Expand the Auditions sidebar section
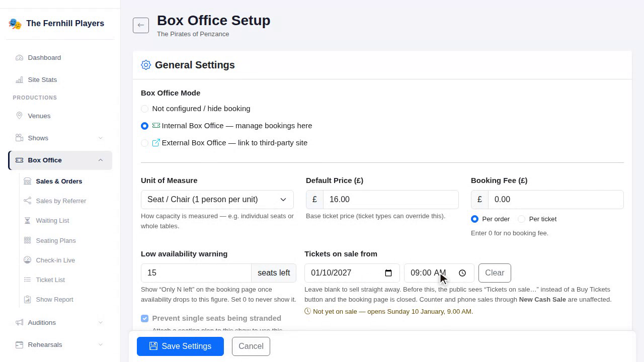Viewport: 644px width, 362px height. [100, 322]
